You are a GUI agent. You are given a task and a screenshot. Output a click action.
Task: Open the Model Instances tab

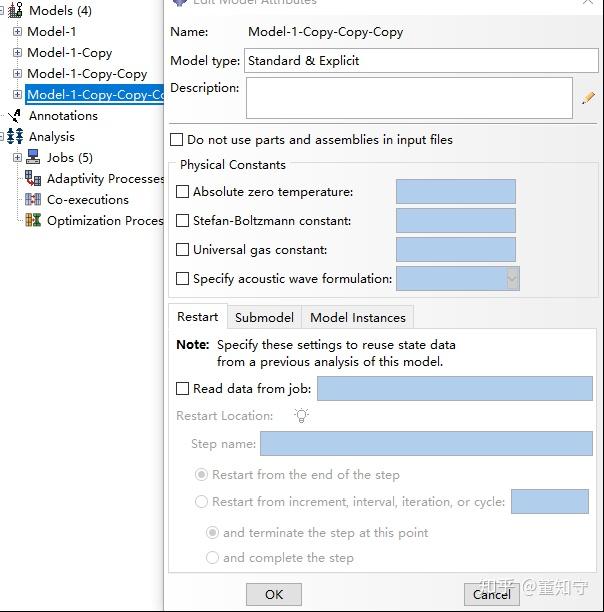(x=358, y=317)
